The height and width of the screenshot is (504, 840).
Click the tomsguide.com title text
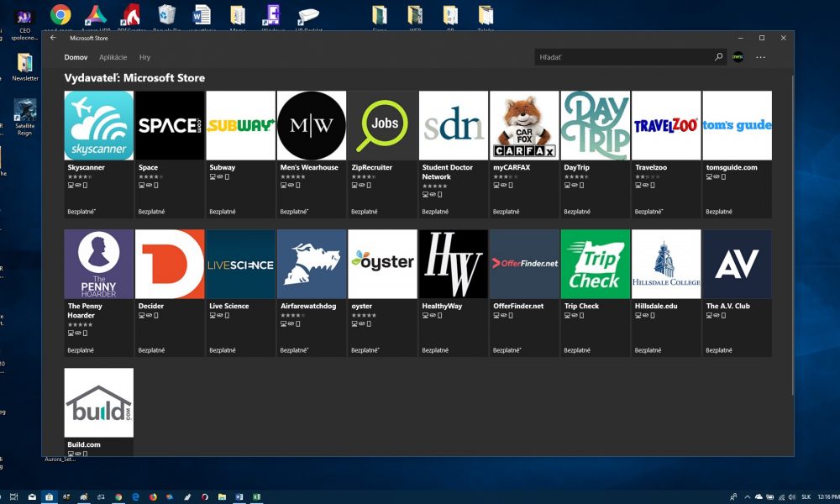732,167
